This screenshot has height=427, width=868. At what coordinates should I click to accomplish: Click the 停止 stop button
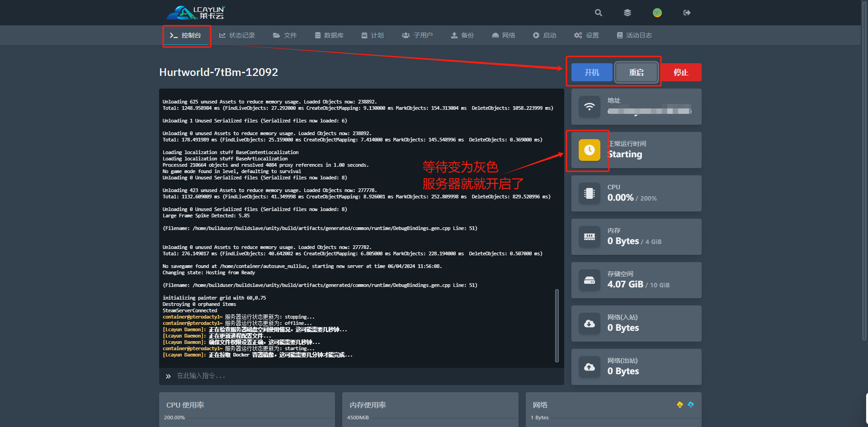pos(681,72)
